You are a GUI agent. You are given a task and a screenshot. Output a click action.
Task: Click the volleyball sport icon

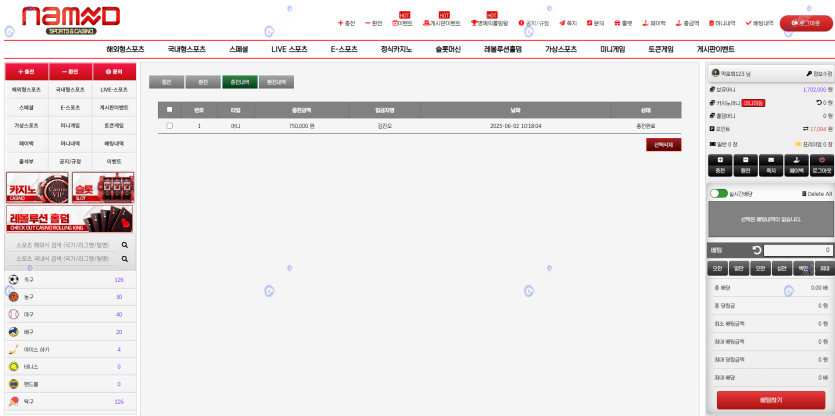14,331
